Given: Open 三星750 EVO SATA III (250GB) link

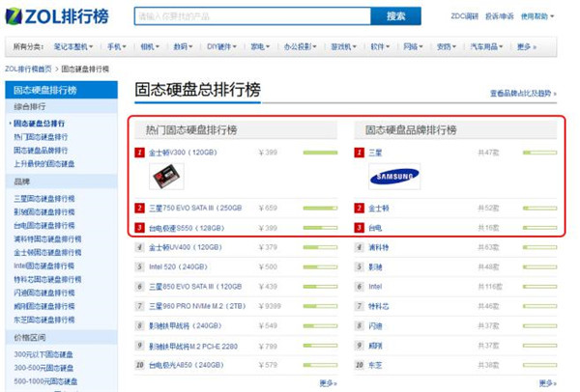Looking at the screenshot, I should click(195, 208).
